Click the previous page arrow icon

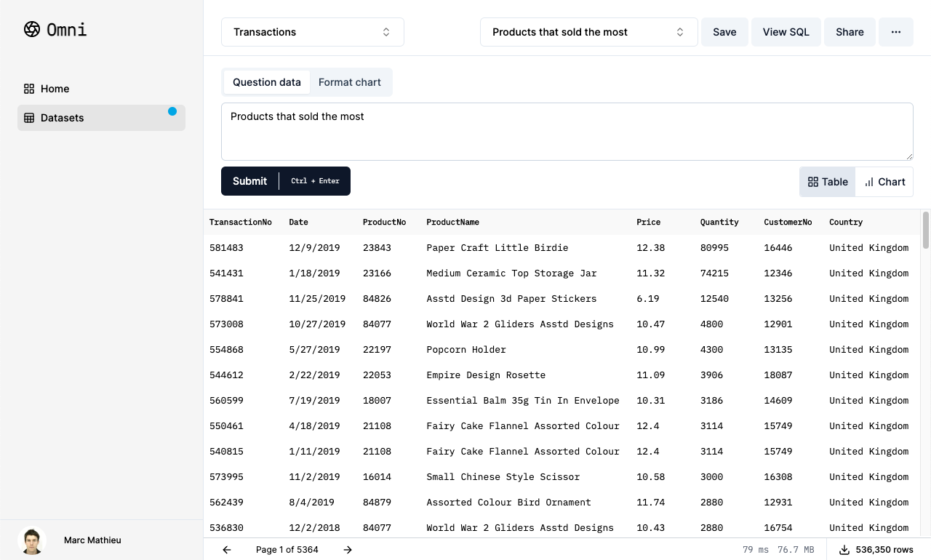pyautogui.click(x=226, y=550)
